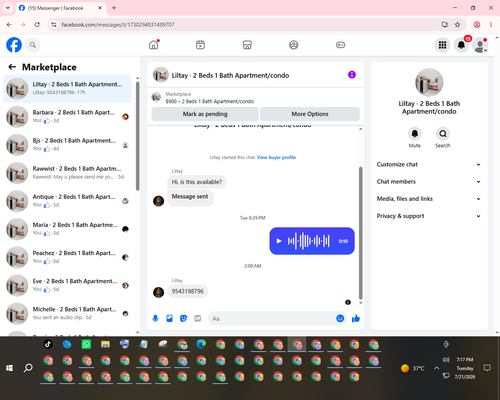This screenshot has height=400, width=500.
Task: Record a voice clip microphone icon
Action: coord(155,318)
